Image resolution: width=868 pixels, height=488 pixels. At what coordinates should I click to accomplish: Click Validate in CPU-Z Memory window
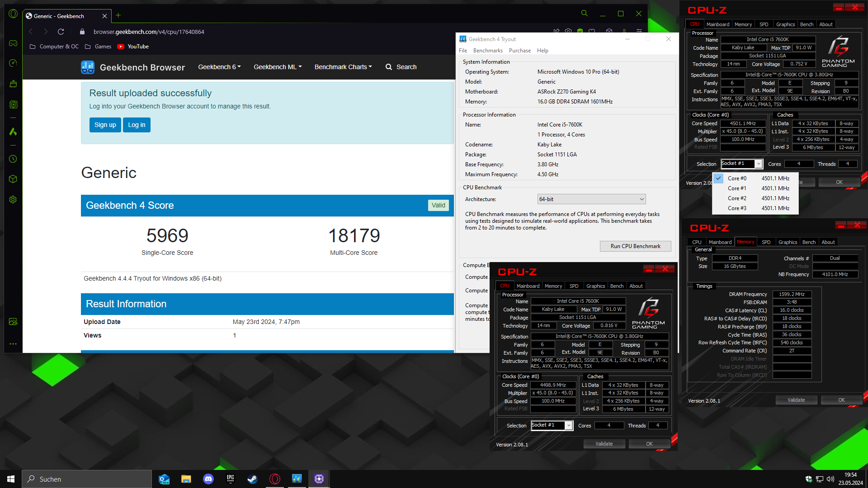[x=796, y=400]
